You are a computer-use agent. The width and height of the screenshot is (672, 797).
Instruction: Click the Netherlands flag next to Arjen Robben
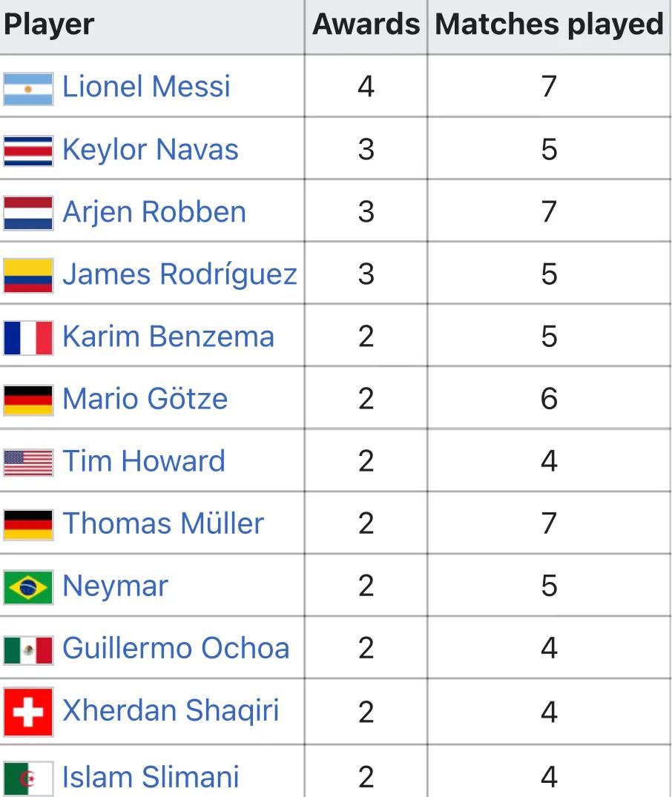coord(28,213)
